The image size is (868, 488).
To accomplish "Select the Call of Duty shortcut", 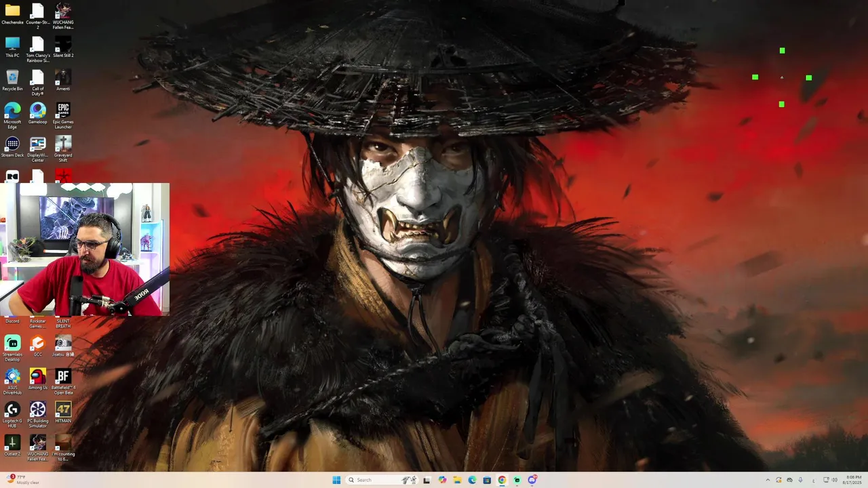I will pos(37,83).
